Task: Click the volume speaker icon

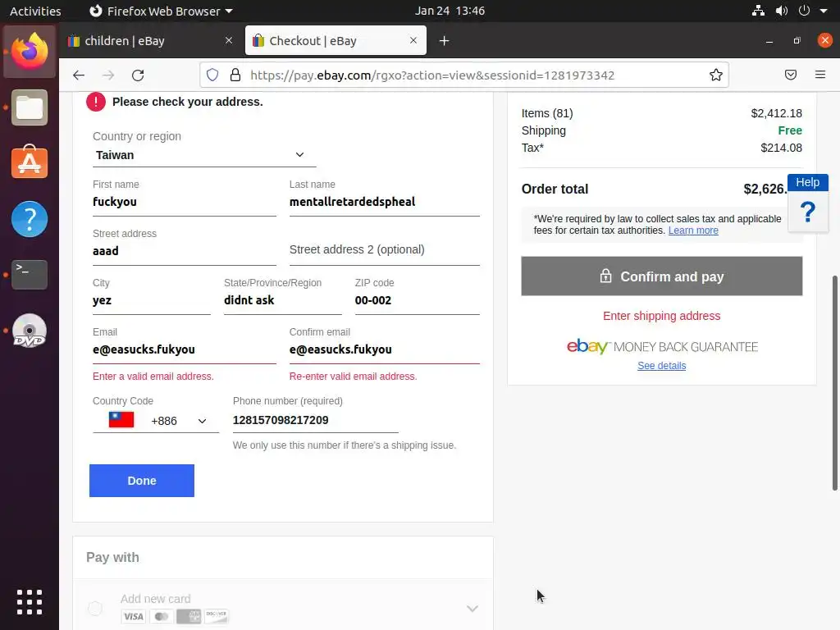Action: pyautogui.click(x=782, y=11)
